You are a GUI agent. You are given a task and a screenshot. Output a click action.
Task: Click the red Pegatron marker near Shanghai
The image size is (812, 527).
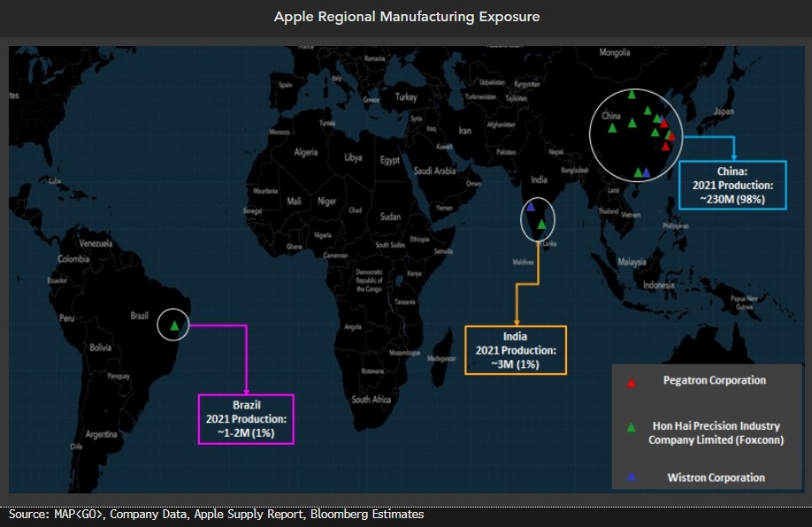click(x=664, y=125)
